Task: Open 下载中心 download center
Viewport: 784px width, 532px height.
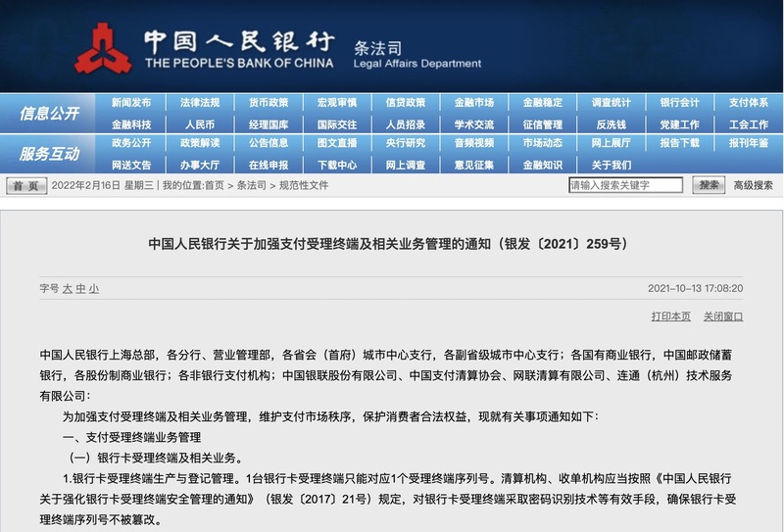Action: [x=337, y=165]
